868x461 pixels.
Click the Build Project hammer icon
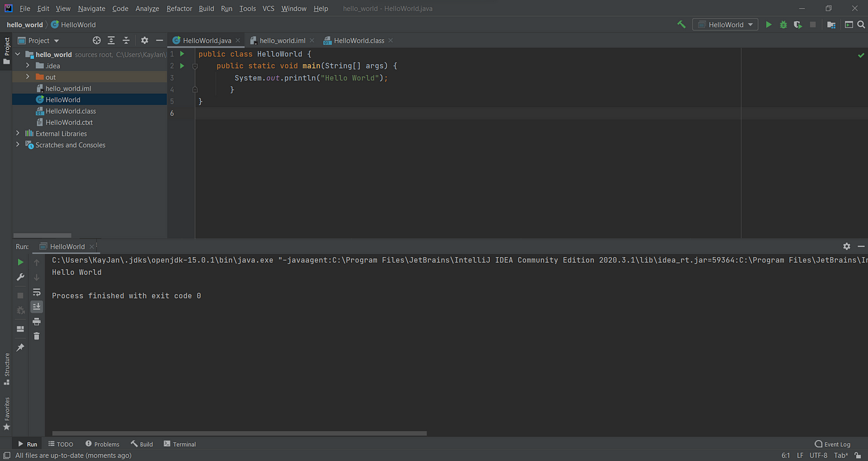tap(681, 25)
